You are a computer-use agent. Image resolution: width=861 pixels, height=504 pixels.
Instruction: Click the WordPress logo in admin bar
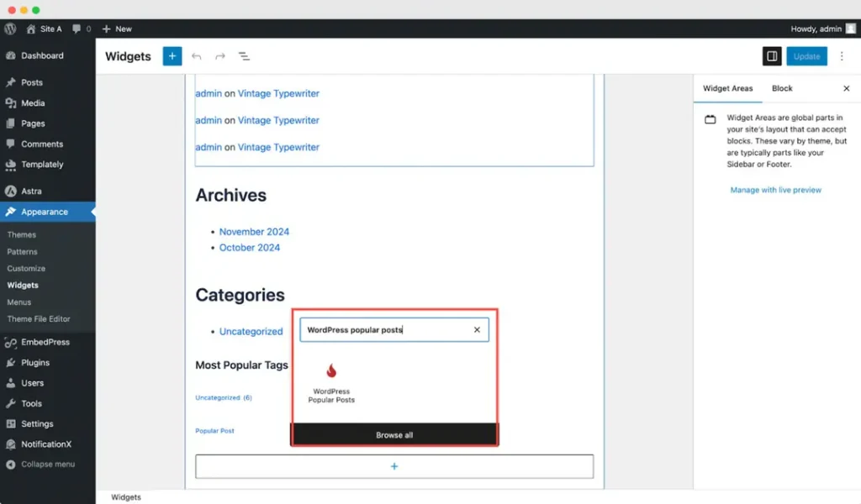coord(10,29)
